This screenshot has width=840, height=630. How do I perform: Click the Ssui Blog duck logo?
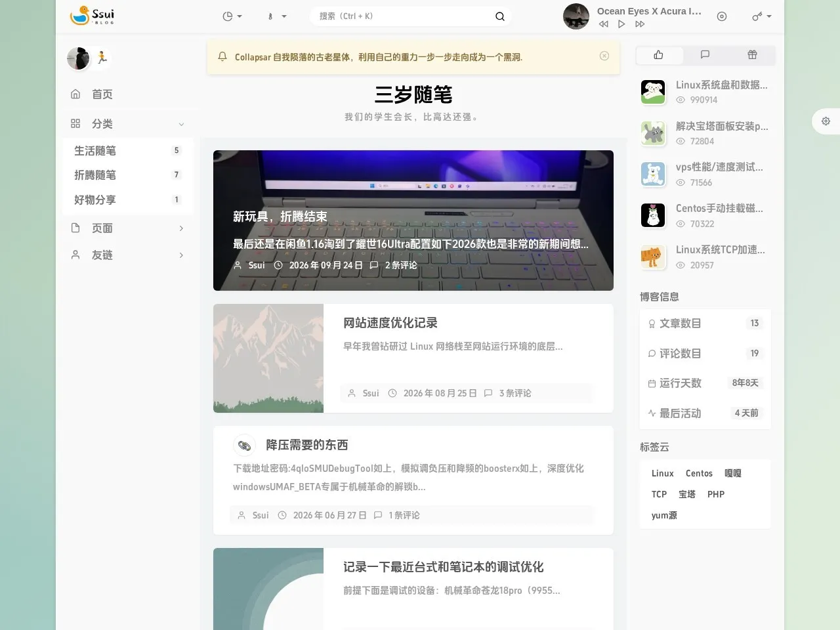92,16
